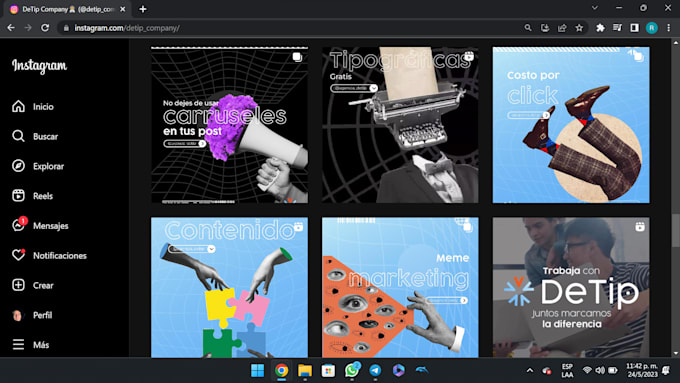Open the Trabaja con DeTip post
This screenshot has height=383, width=680.
571,287
